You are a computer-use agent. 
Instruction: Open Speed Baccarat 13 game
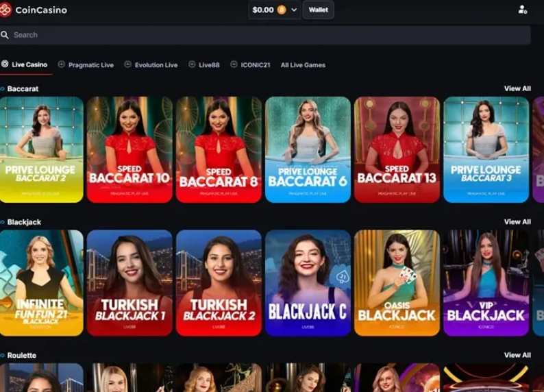coord(397,149)
